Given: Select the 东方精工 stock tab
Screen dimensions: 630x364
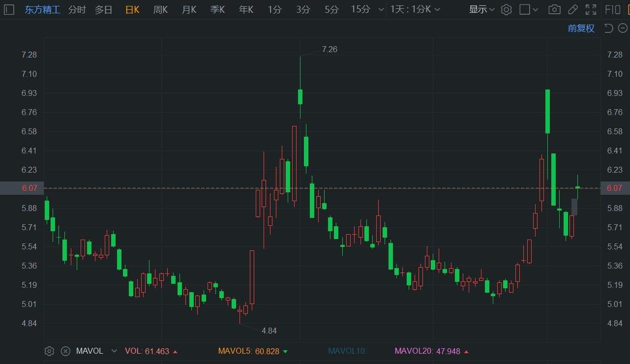Looking at the screenshot, I should 43,9.
